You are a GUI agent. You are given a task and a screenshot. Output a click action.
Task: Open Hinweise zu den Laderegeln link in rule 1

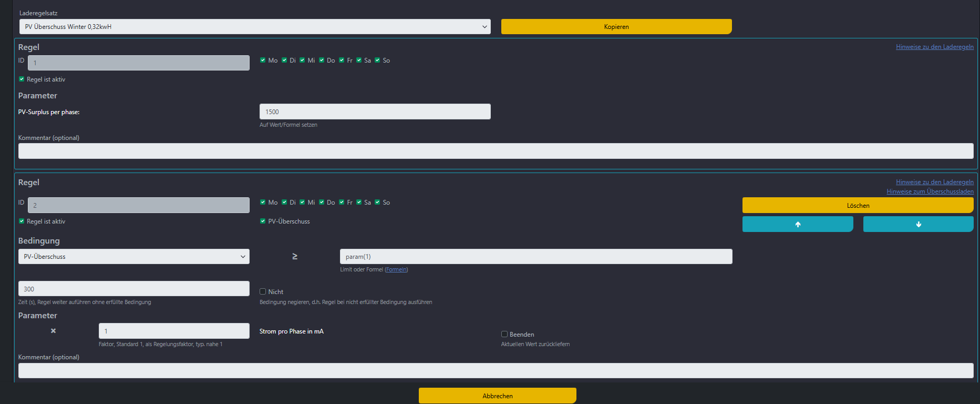934,47
